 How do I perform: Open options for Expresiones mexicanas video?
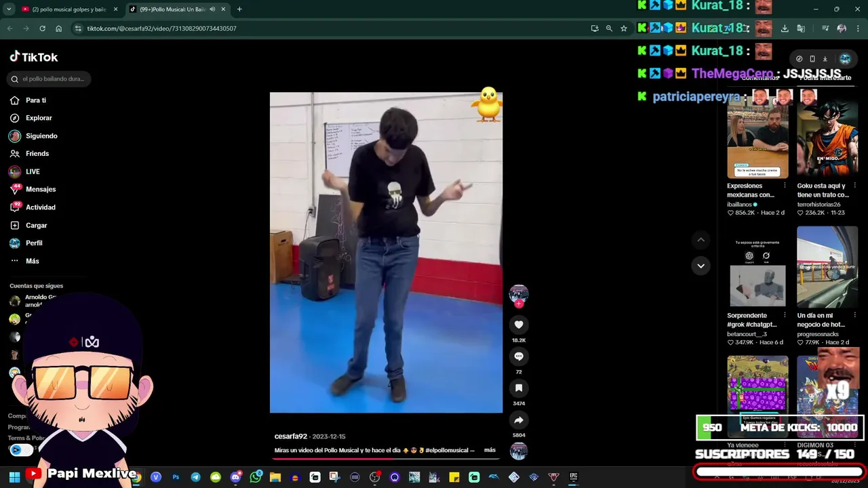785,186
